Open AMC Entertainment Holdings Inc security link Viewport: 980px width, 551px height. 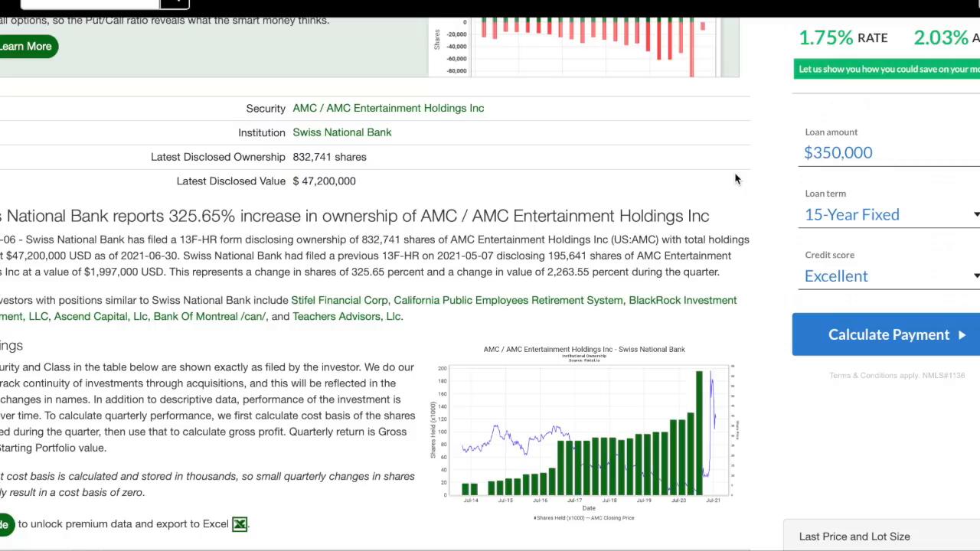click(x=388, y=108)
